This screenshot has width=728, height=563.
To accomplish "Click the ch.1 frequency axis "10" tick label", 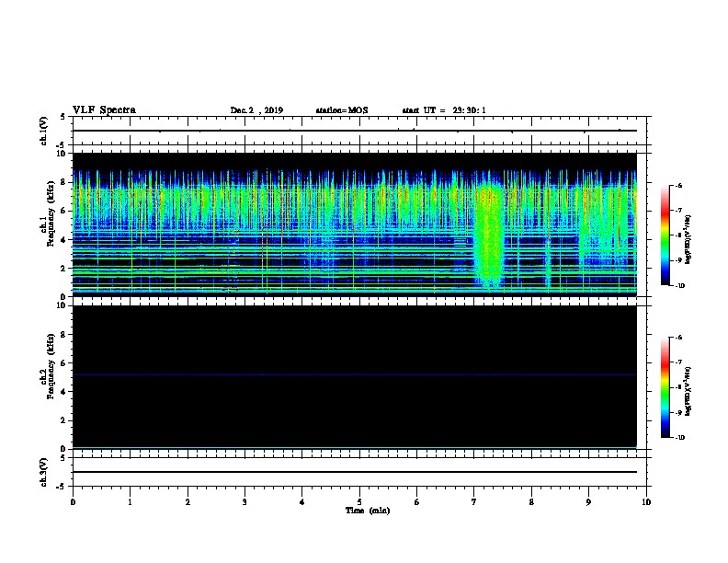I will [x=62, y=154].
